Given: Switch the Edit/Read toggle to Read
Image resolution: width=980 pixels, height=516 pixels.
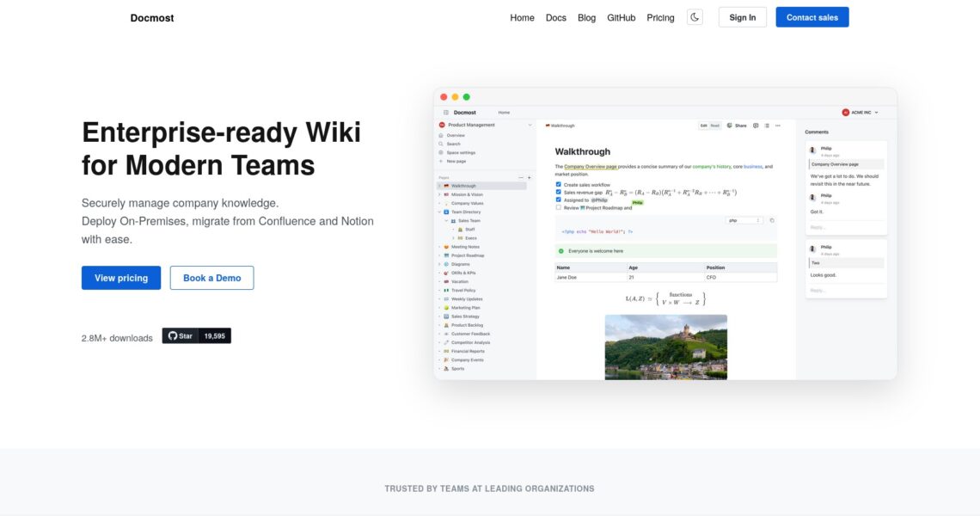Looking at the screenshot, I should point(714,126).
